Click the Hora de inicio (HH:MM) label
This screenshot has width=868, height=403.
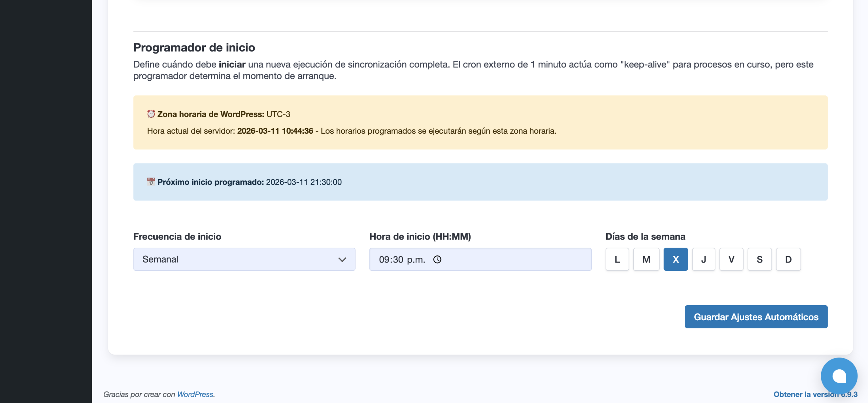[x=420, y=236]
